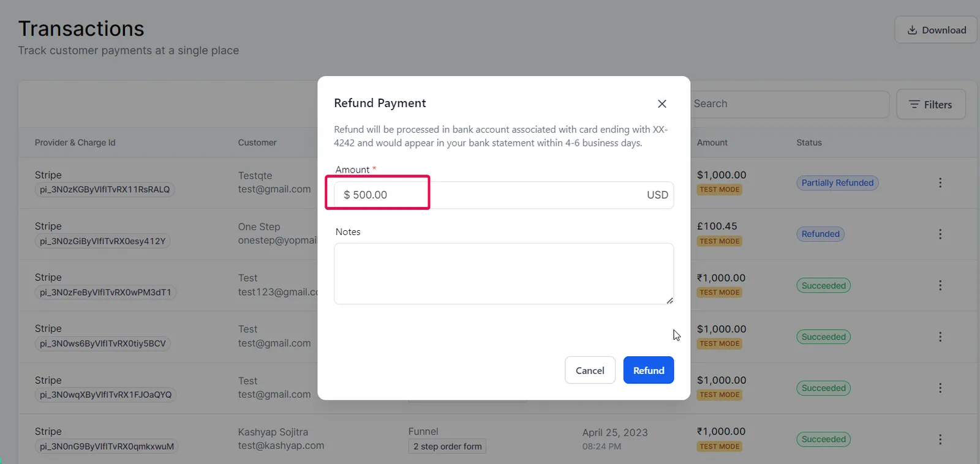Cancel the refund dialog
This screenshot has width=980, height=464.
[x=590, y=370]
